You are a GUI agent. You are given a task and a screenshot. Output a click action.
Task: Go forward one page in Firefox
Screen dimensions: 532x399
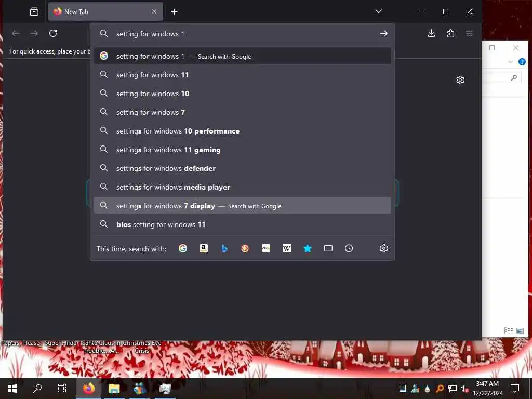[x=34, y=33]
